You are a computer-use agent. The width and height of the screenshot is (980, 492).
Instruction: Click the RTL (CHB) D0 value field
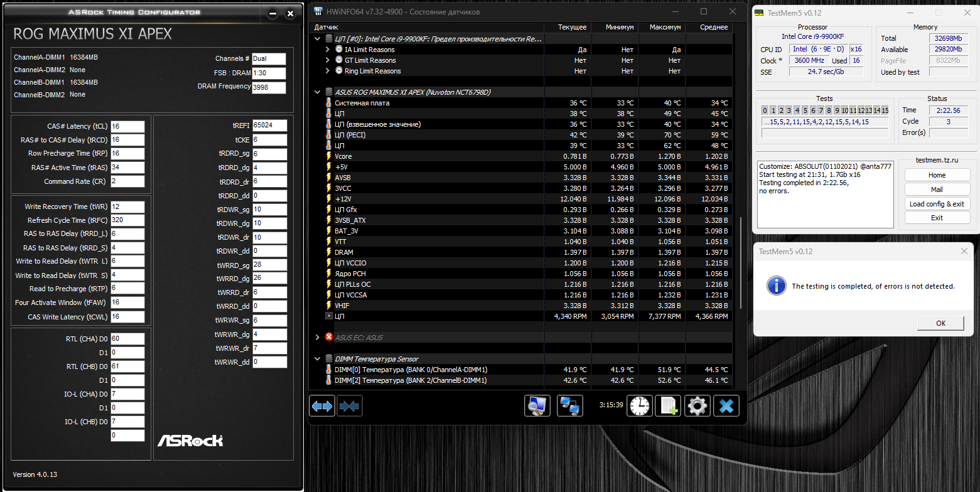[127, 366]
